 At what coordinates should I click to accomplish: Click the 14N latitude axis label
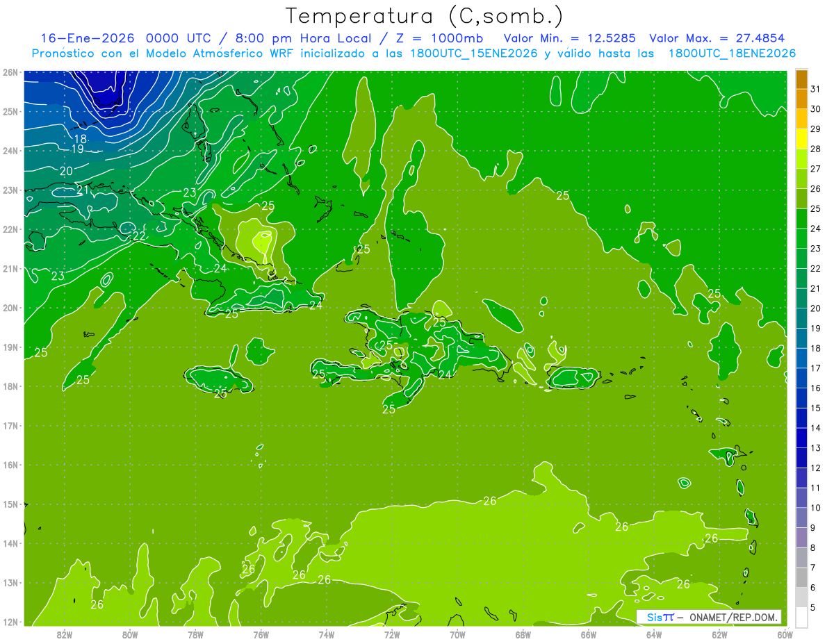coord(10,543)
